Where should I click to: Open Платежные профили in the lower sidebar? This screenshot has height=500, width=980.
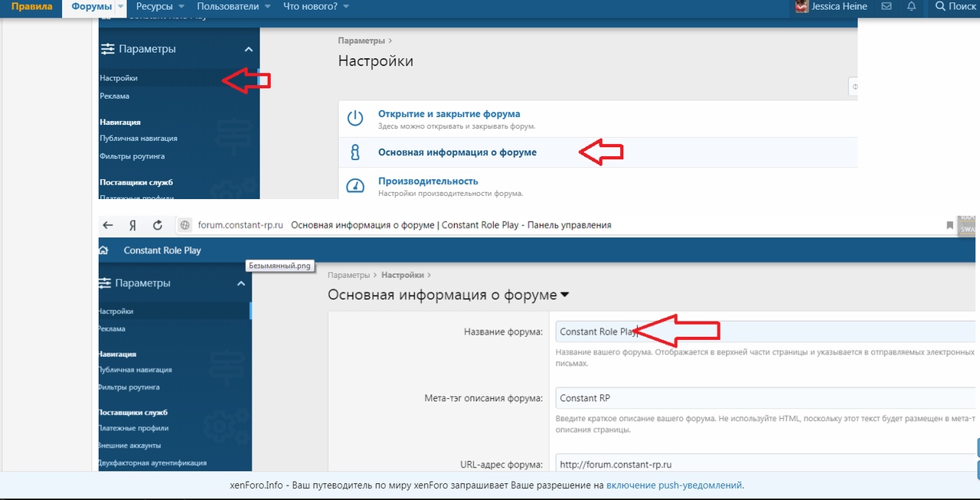click(x=133, y=428)
